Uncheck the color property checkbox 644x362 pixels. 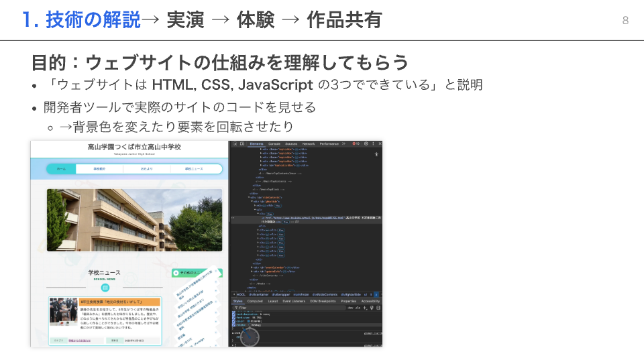233,321
